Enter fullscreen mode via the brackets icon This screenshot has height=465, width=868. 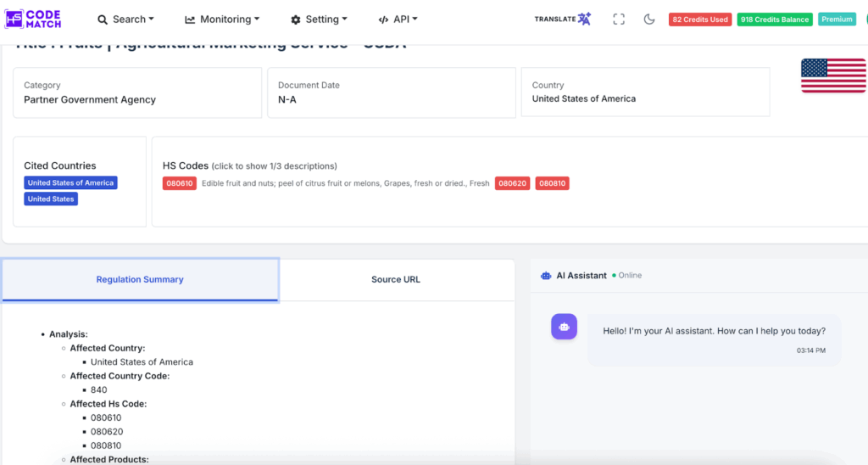[x=619, y=20]
